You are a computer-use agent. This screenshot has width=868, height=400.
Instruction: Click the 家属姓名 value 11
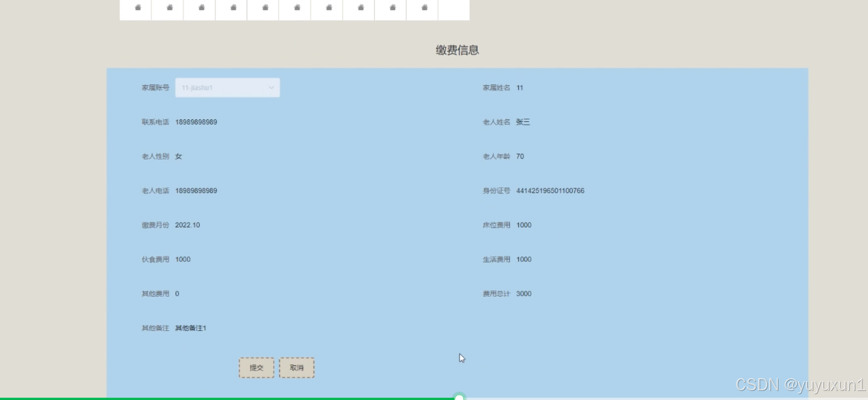[520, 88]
